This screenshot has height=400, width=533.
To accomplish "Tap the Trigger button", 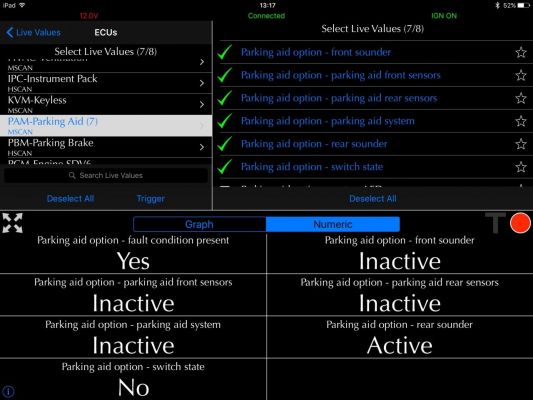I will coord(151,199).
